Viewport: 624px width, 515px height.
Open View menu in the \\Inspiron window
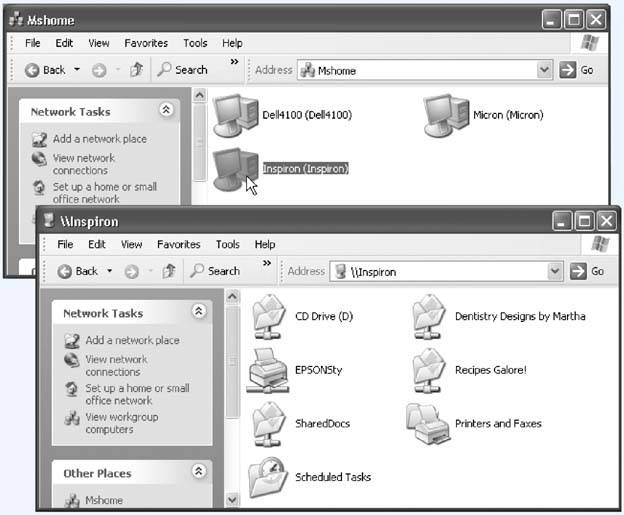pyautogui.click(x=131, y=244)
